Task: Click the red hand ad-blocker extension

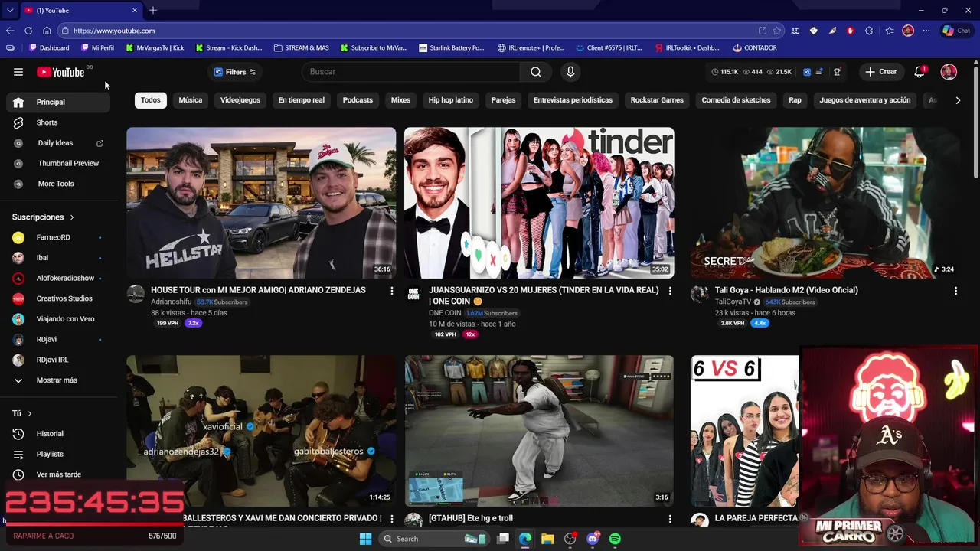Action: coord(850,31)
